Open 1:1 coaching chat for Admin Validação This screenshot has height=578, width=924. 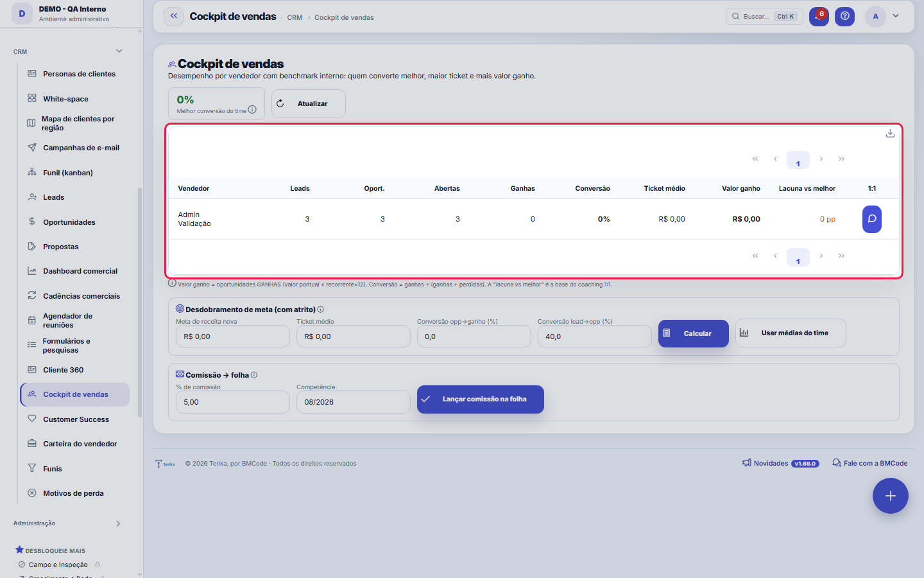point(872,219)
